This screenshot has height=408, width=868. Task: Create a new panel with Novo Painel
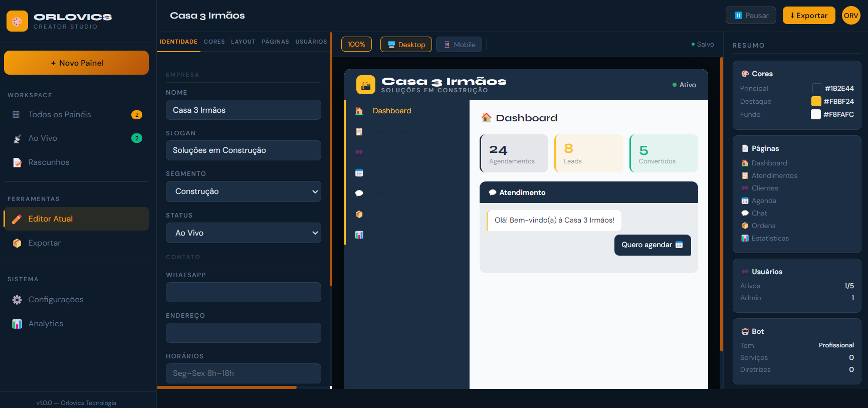(x=76, y=63)
